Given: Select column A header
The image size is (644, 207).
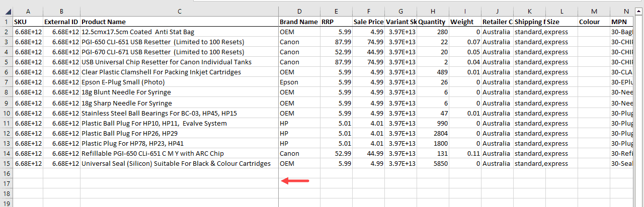Looking at the screenshot, I should pyautogui.click(x=28, y=11).
